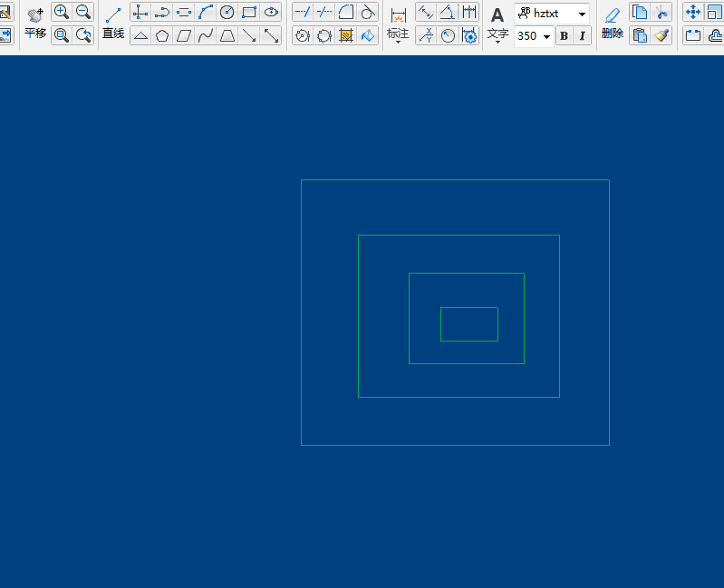Pick the paint bucket fill tool
The width and height of the screenshot is (724, 588).
(368, 35)
